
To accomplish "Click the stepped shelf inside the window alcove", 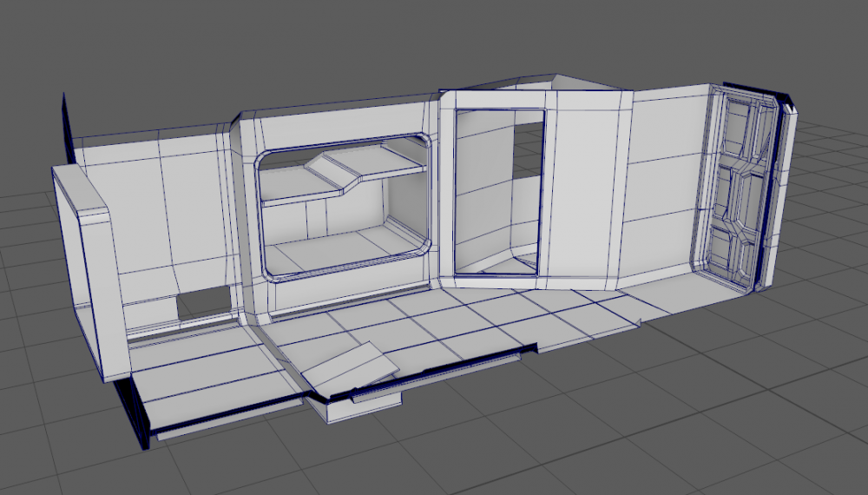I will pyautogui.click(x=343, y=173).
